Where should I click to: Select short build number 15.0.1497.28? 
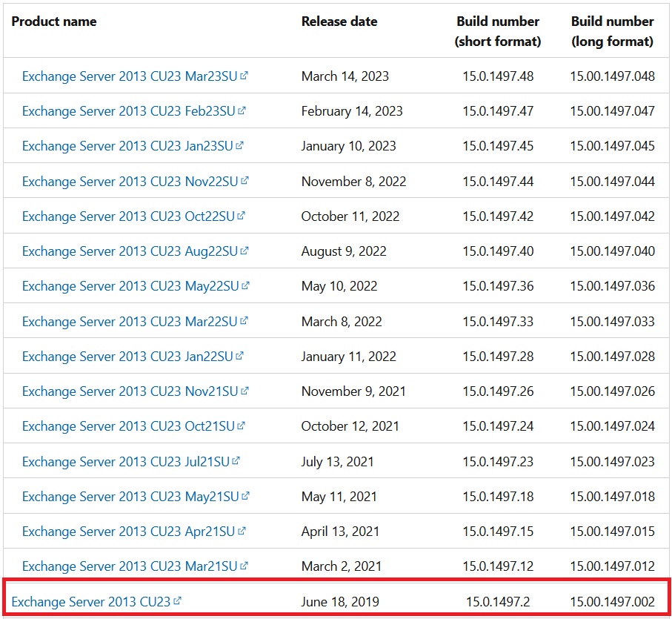pos(498,357)
